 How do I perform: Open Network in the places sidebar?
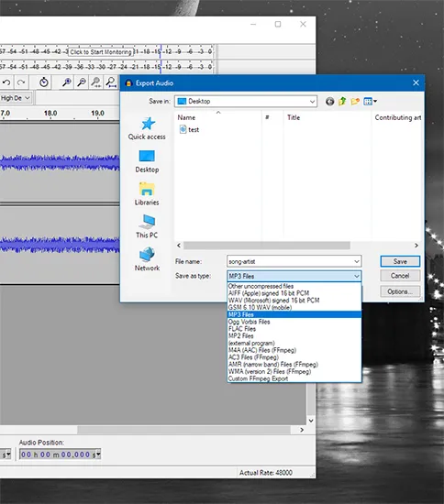[x=147, y=259]
